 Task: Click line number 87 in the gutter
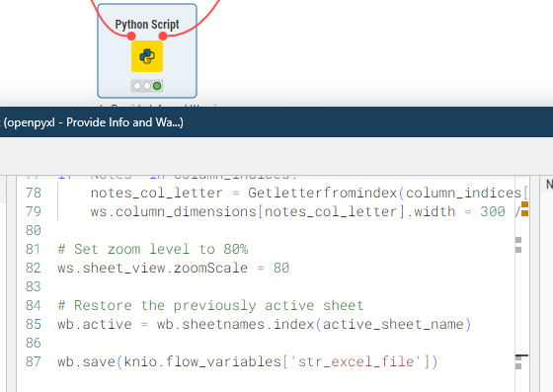(34, 361)
